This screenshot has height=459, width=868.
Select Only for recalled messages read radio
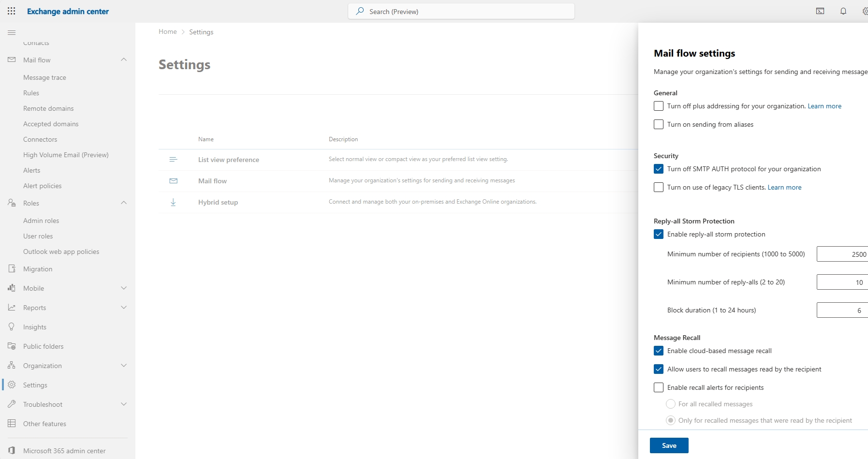671,420
